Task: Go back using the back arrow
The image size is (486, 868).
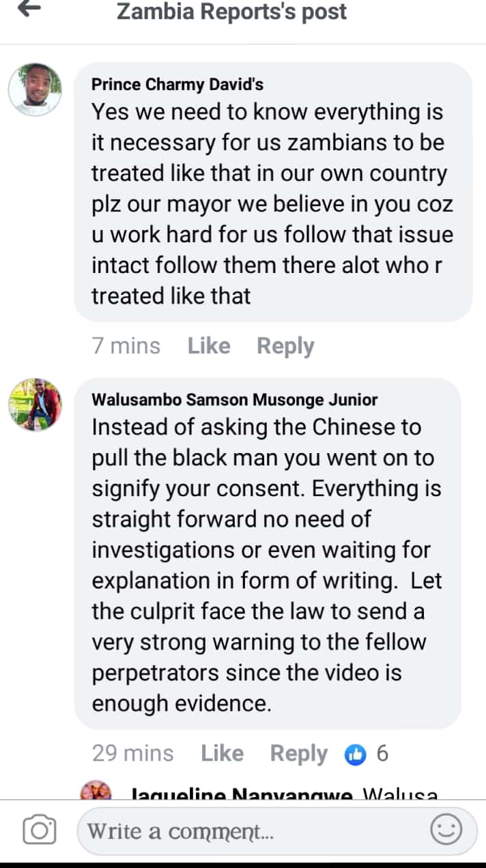Action: [x=29, y=10]
